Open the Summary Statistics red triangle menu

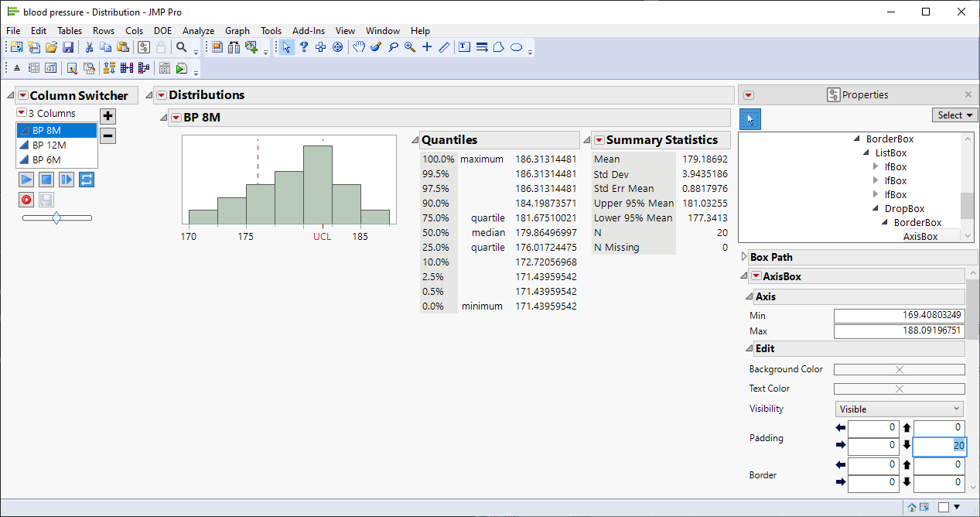[x=598, y=140]
